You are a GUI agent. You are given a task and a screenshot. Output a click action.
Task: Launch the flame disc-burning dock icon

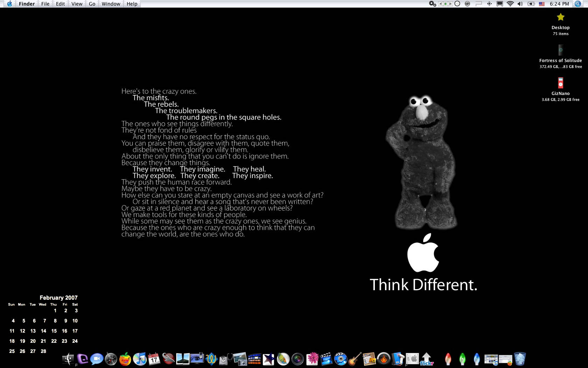coord(384,359)
